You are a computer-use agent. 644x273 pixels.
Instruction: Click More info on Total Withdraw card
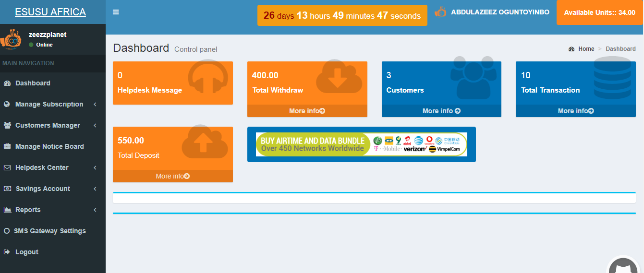(x=307, y=111)
